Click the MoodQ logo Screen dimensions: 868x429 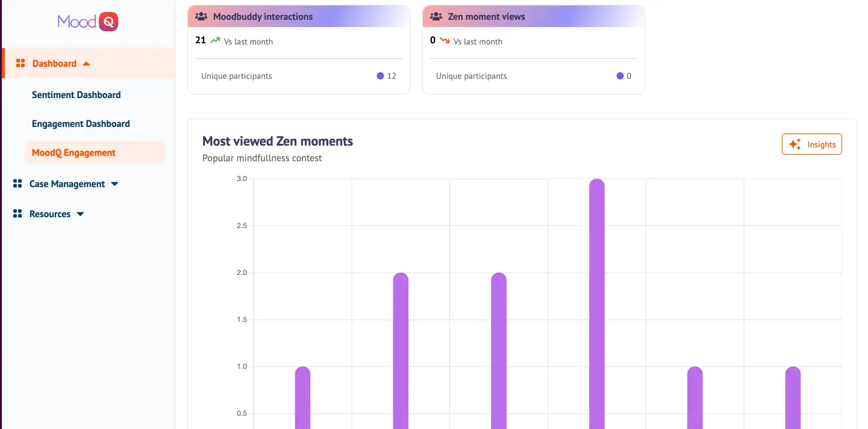88,22
